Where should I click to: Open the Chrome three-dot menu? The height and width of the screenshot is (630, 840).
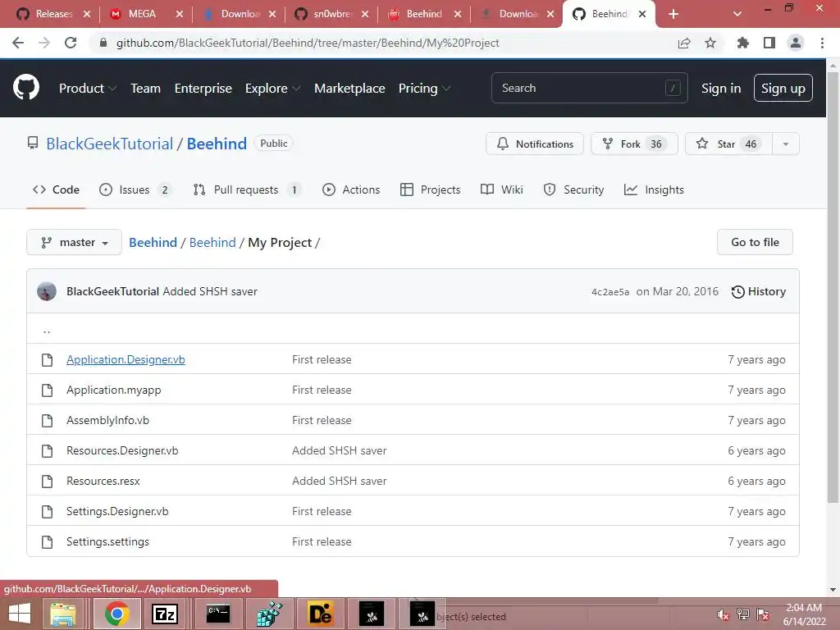822,43
